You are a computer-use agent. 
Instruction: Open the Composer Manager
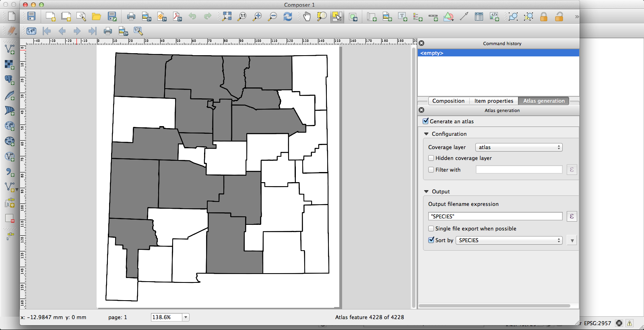(x=81, y=17)
